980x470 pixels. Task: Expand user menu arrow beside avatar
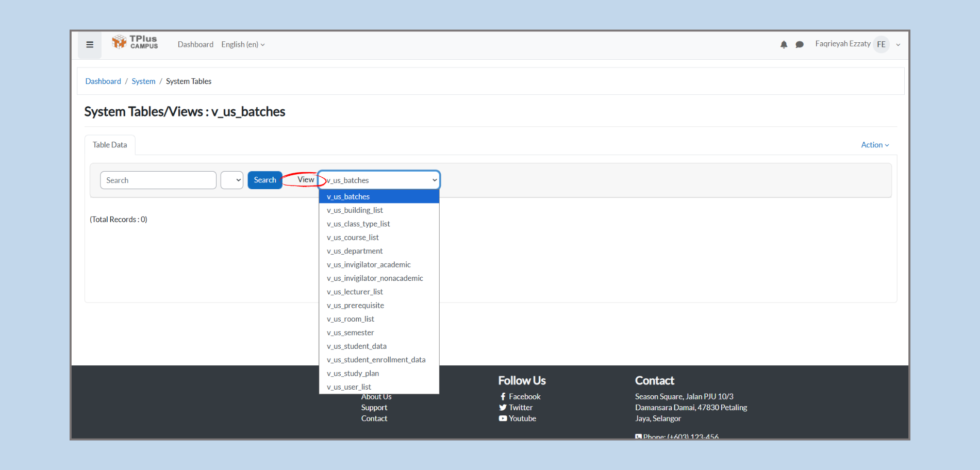click(898, 45)
